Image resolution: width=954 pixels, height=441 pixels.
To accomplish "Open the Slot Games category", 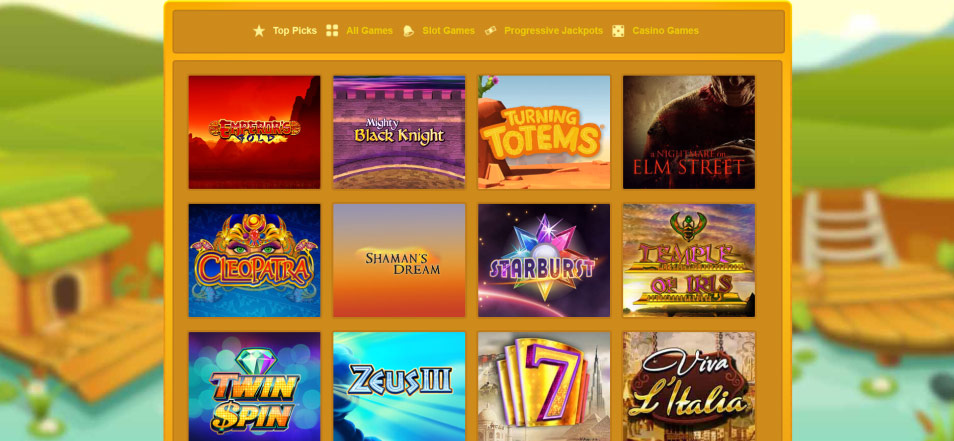I will 448,30.
